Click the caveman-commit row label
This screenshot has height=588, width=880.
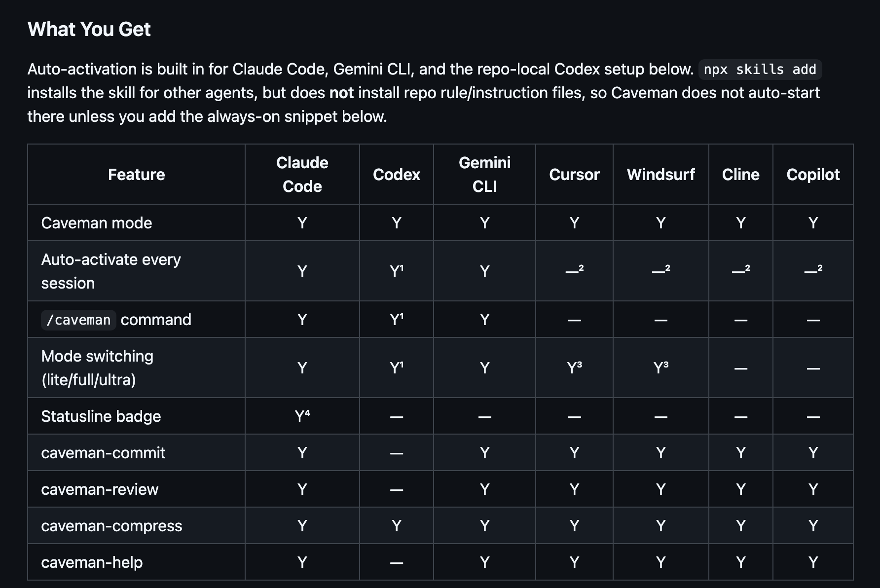click(x=103, y=453)
